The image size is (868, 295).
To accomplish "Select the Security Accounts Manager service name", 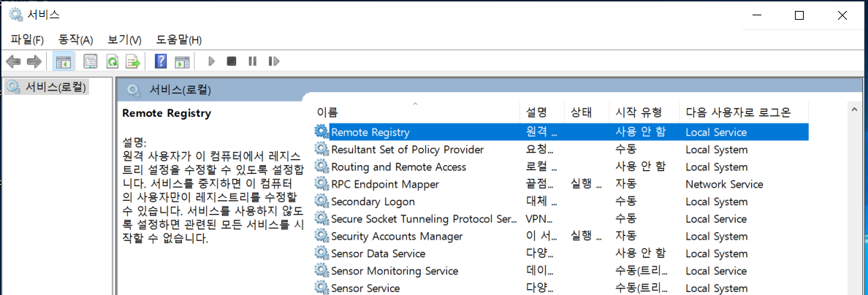I will tap(396, 237).
